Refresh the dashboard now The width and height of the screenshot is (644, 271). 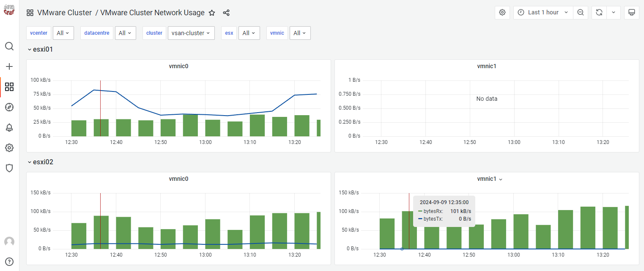click(x=599, y=12)
